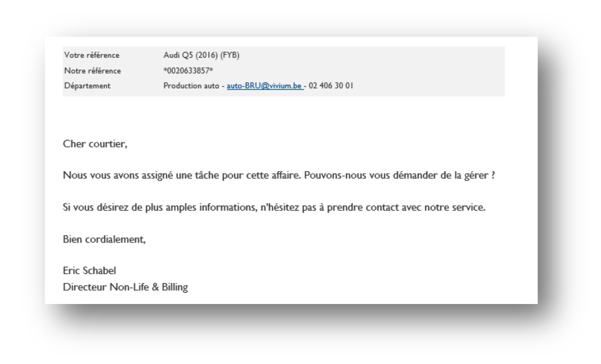This screenshot has width=601, height=364.
Task: Click the 'Notre référence' label
Action: [93, 71]
